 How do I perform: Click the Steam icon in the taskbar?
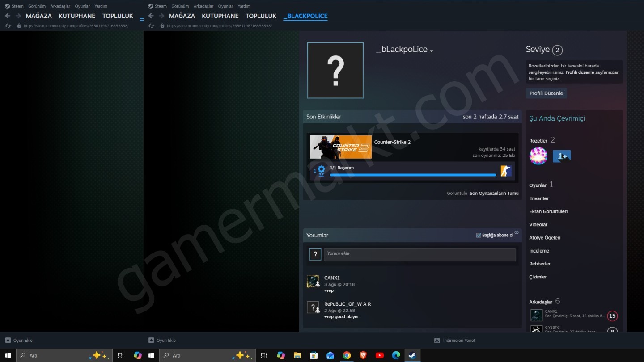(x=412, y=355)
